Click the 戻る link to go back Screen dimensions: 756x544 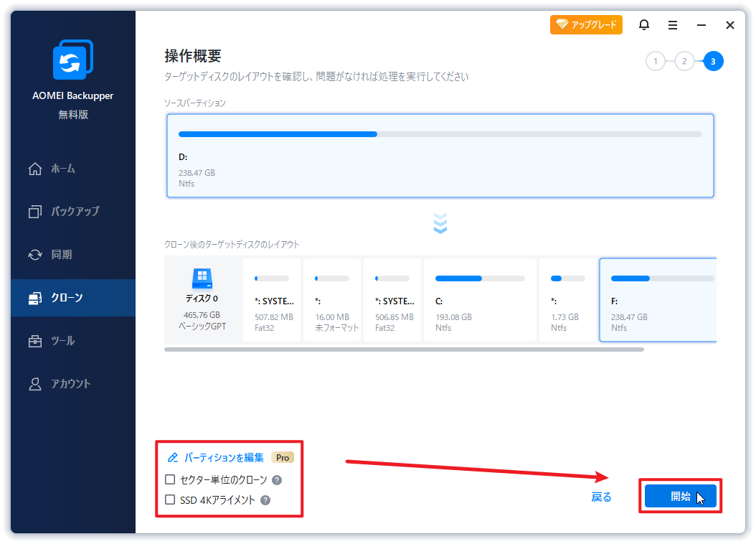601,497
